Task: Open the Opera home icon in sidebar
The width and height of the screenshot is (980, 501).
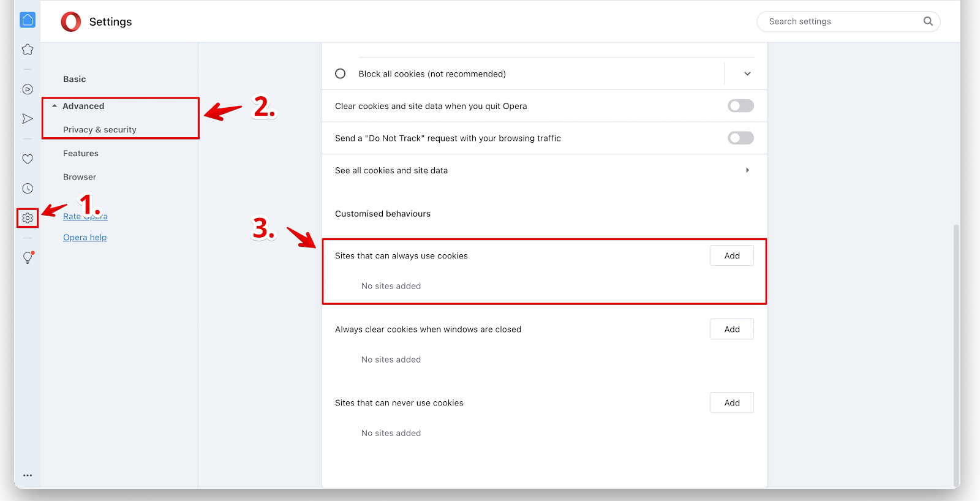Action: coord(28,20)
